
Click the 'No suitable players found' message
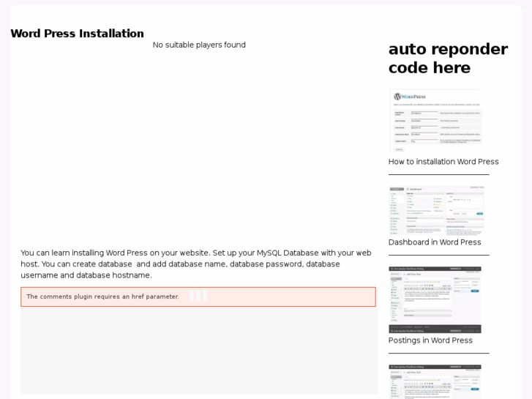tap(199, 45)
